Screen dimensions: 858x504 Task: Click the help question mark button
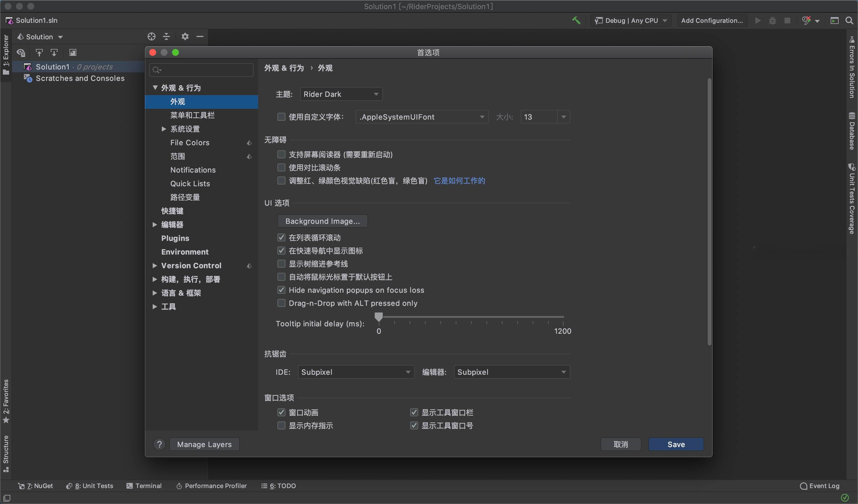coord(159,444)
